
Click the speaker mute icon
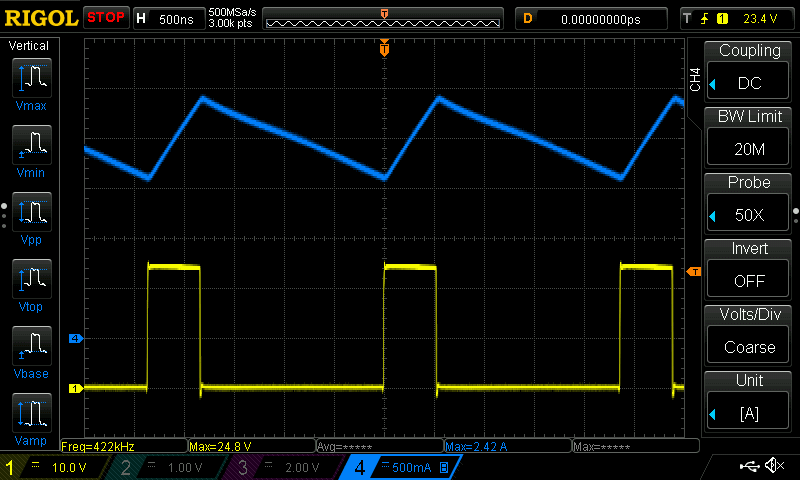coord(773,466)
